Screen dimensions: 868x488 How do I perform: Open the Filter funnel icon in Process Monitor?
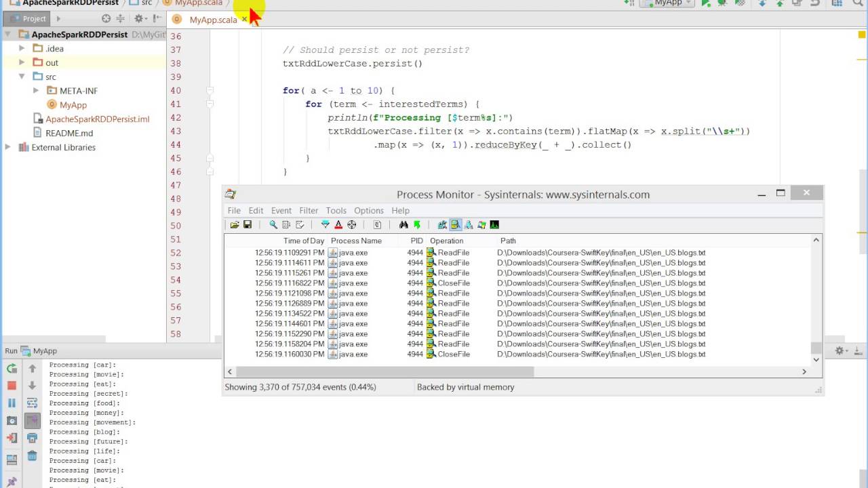pyautogui.click(x=325, y=224)
